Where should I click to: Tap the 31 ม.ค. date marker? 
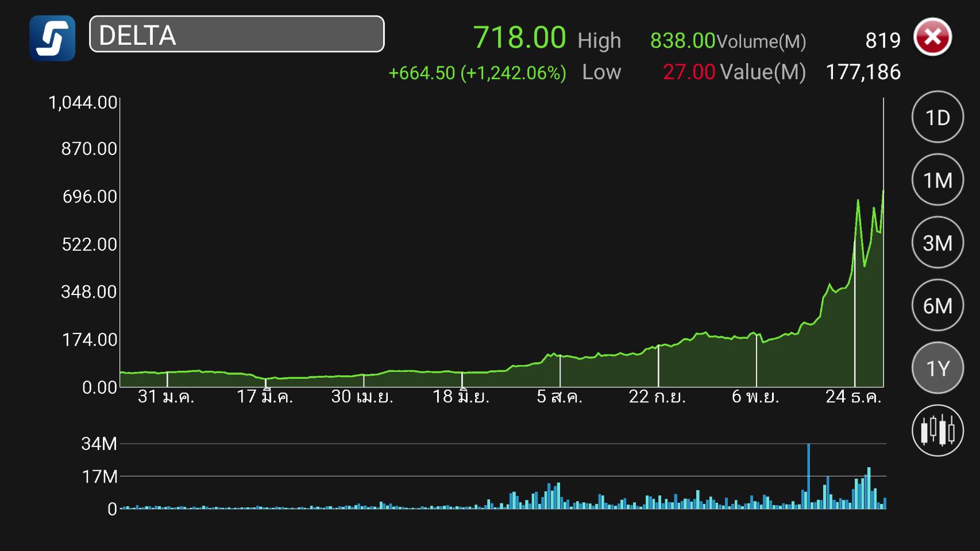166,397
